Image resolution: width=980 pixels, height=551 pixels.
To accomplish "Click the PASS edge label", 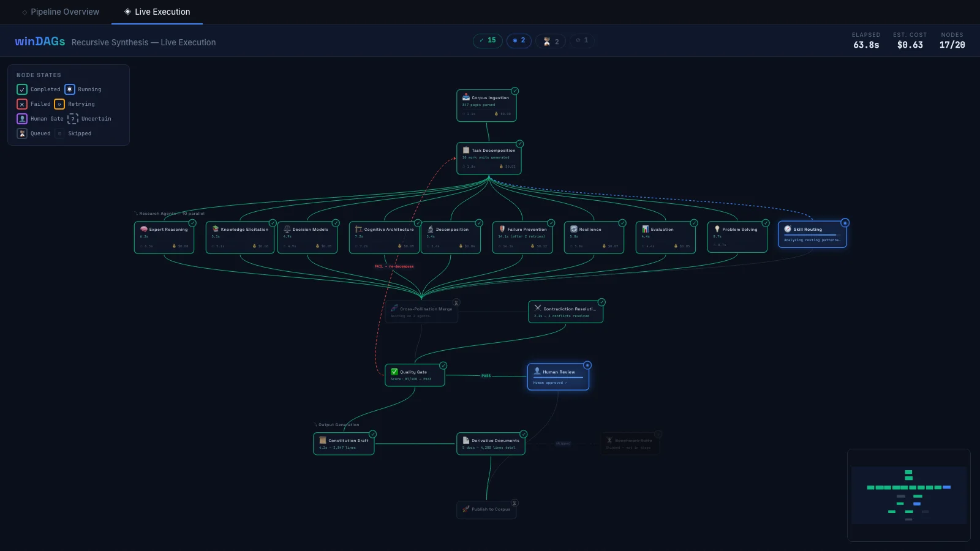I will point(486,376).
